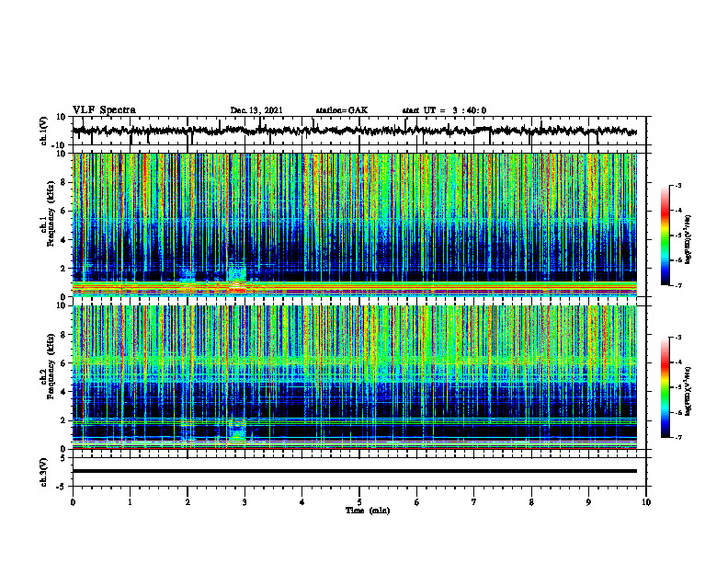The image size is (728, 563).
Task: Click the "3" minute tick on the Time axis
Action: [x=245, y=502]
